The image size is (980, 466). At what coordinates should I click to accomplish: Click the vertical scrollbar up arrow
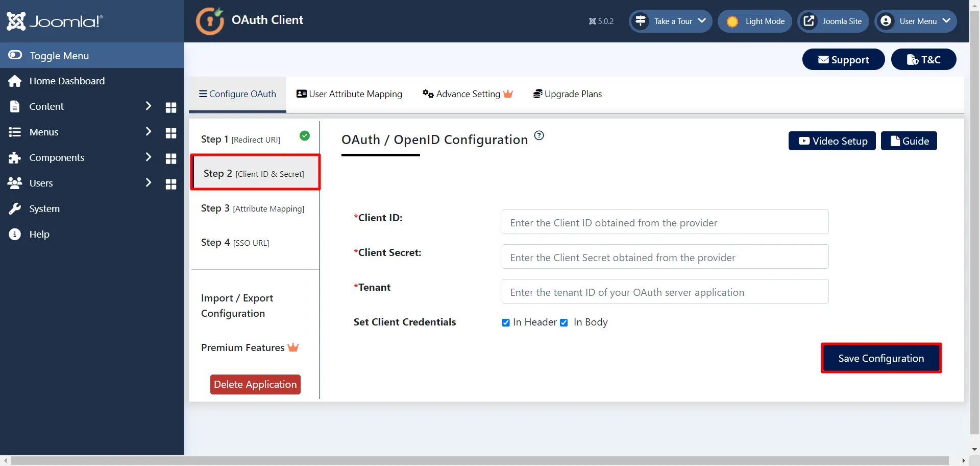pos(975,5)
